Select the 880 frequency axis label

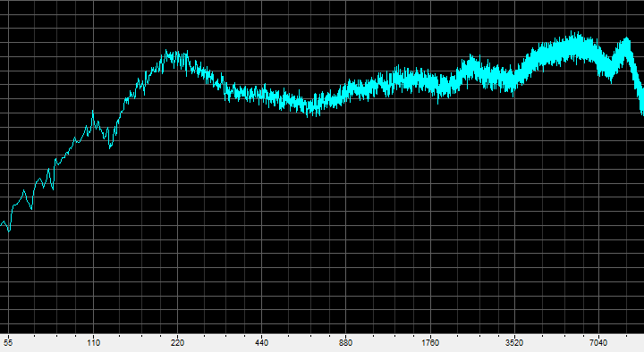(x=346, y=342)
